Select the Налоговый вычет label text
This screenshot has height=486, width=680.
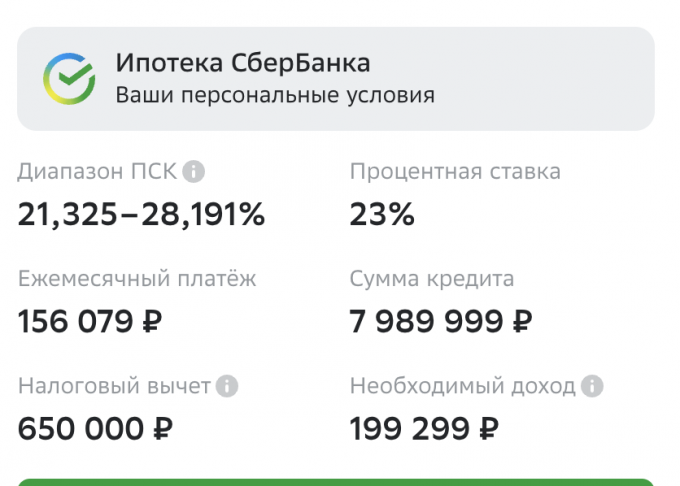click(x=114, y=386)
